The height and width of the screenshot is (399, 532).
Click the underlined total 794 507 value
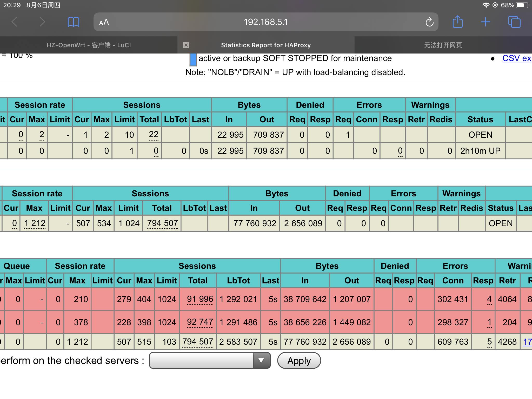tap(162, 223)
